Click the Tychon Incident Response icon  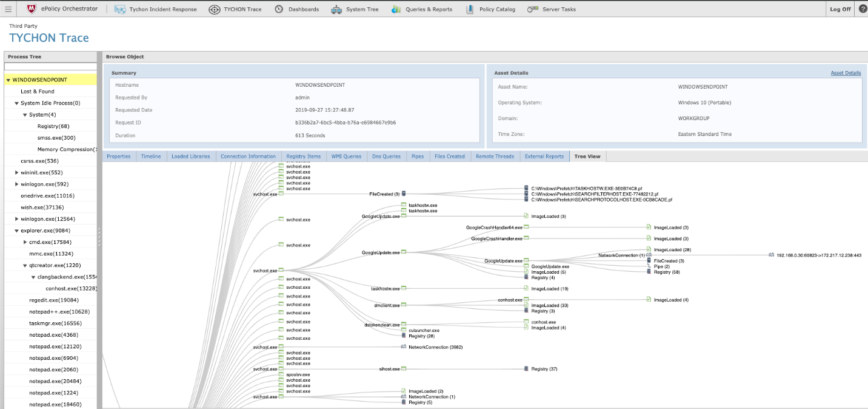pyautogui.click(x=120, y=9)
